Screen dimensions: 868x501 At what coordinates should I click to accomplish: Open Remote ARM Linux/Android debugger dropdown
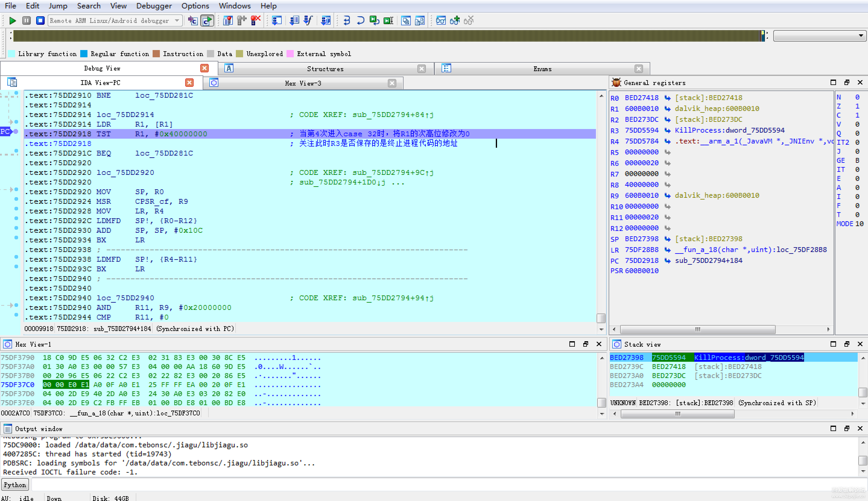(x=177, y=20)
